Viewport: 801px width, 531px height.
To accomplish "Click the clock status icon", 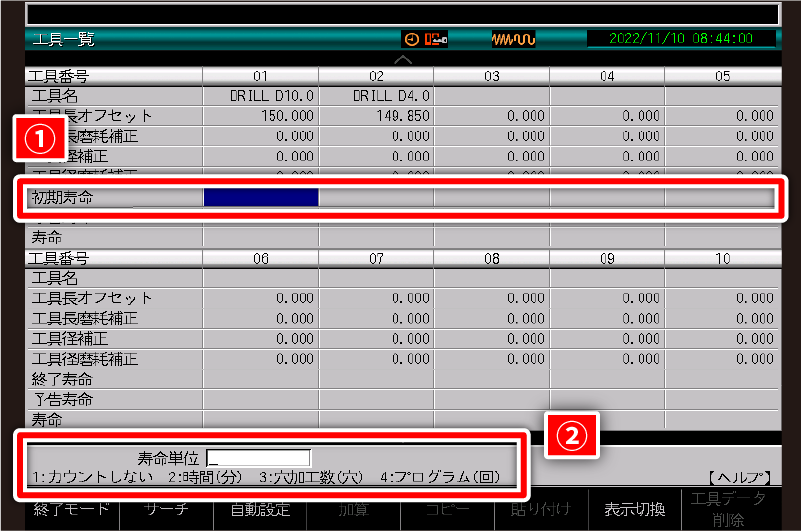I will tap(411, 40).
